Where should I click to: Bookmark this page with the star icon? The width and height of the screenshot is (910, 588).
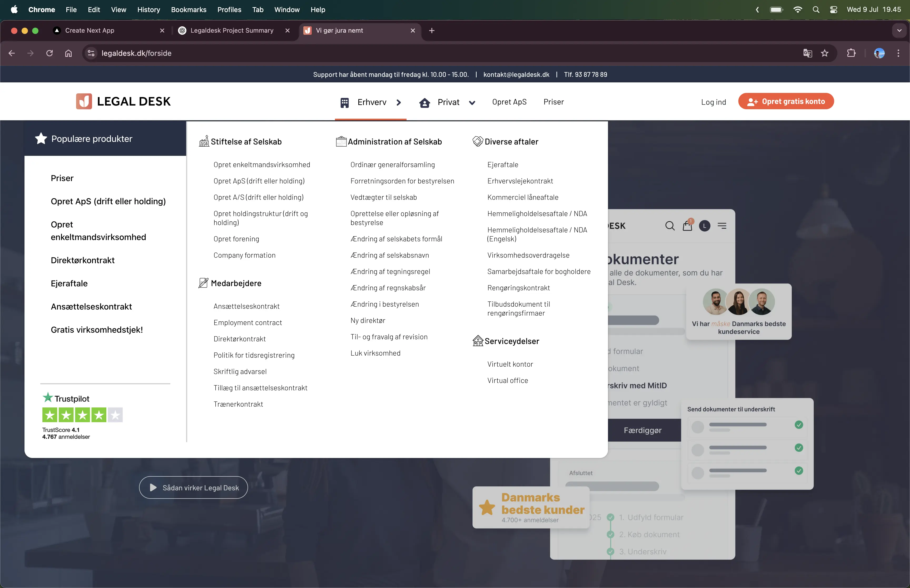[x=824, y=53]
